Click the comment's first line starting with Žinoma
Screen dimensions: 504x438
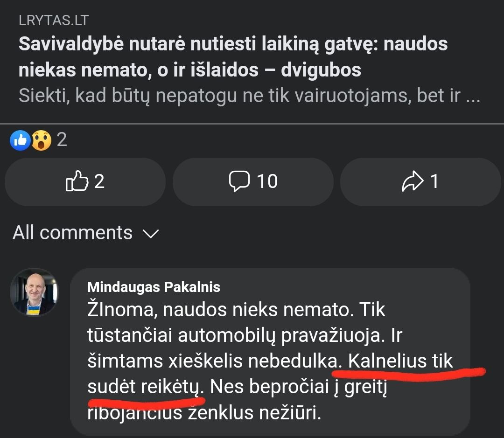(x=236, y=310)
